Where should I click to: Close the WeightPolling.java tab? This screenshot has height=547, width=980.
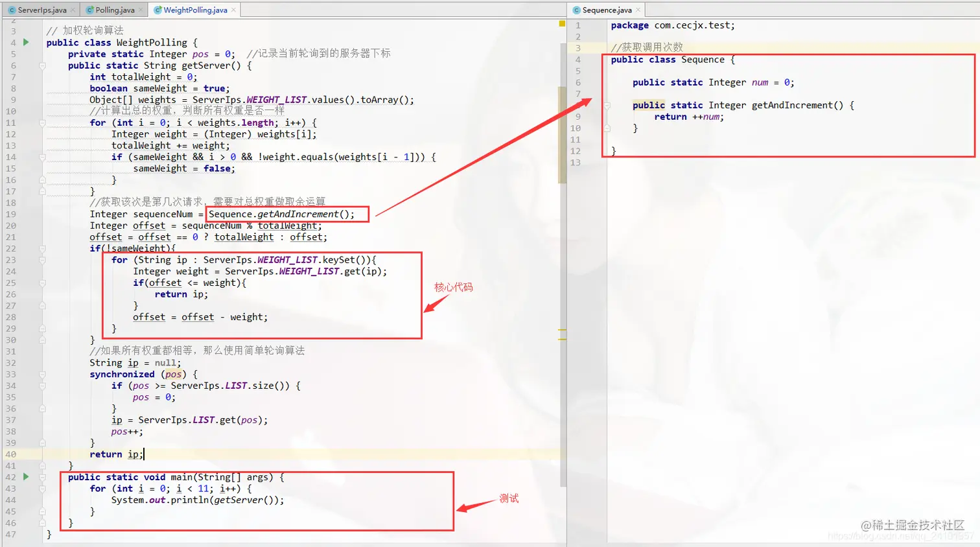(x=233, y=10)
